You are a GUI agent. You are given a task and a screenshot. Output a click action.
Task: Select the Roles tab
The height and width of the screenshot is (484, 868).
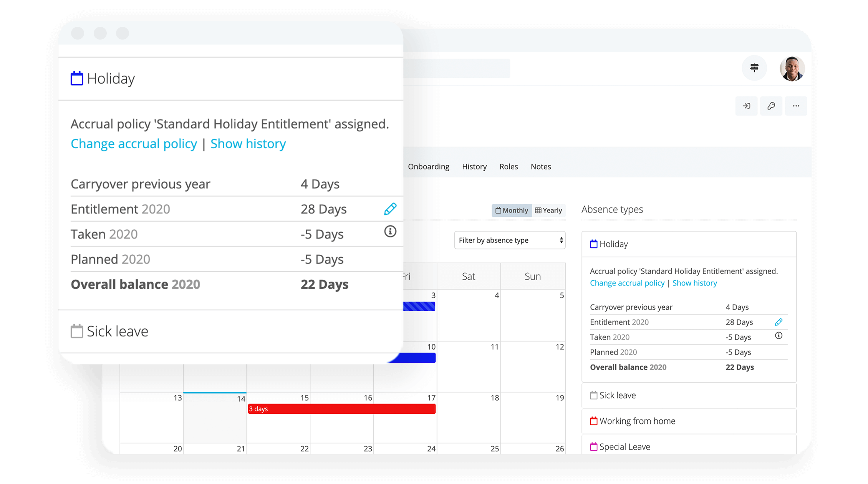pyautogui.click(x=508, y=167)
